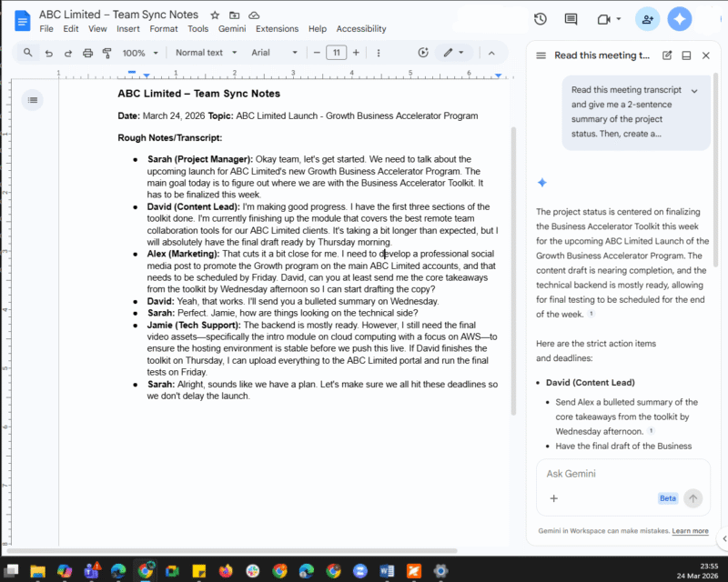The height and width of the screenshot is (582, 728).
Task: Open the Help menu
Action: [318, 29]
